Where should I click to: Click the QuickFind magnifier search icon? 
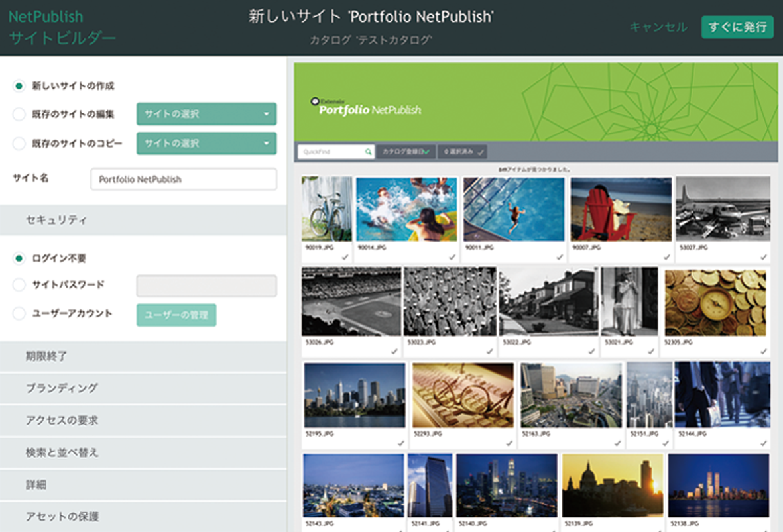click(x=368, y=152)
